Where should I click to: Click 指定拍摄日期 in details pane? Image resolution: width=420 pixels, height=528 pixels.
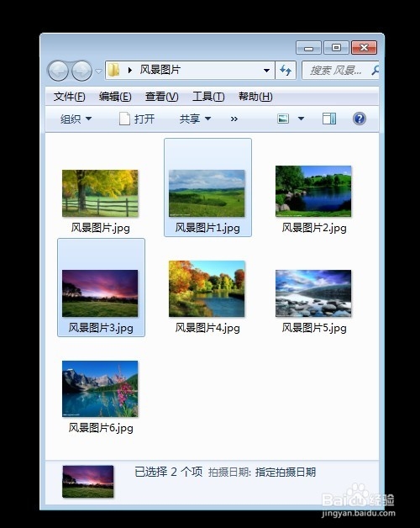[x=286, y=473]
